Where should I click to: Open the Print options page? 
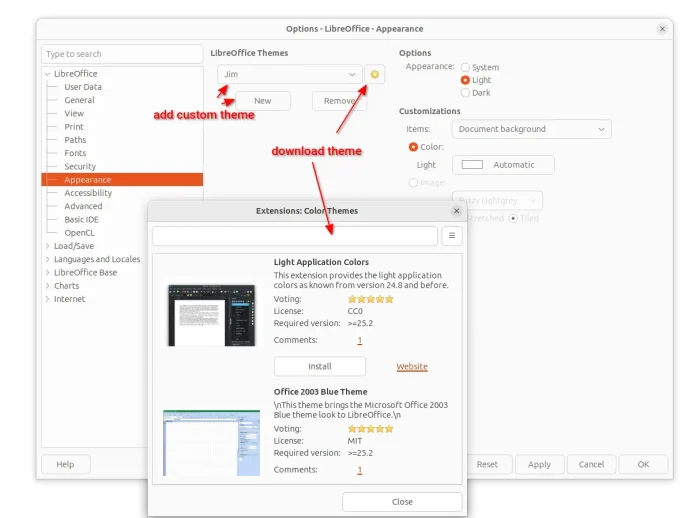[74, 127]
